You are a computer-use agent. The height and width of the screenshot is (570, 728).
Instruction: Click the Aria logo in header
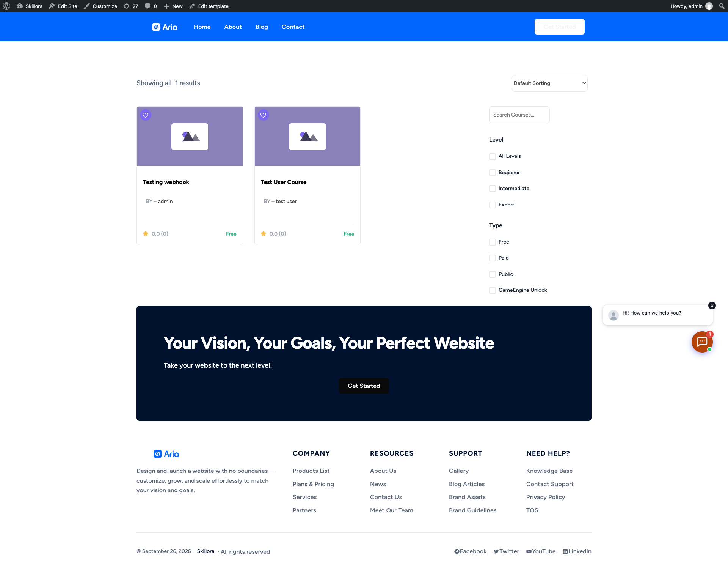click(x=165, y=27)
